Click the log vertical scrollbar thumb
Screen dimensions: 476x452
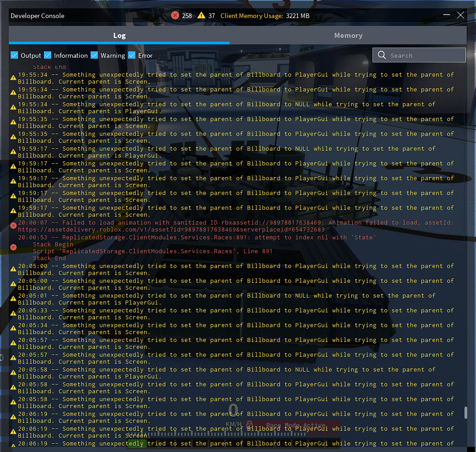465,413
